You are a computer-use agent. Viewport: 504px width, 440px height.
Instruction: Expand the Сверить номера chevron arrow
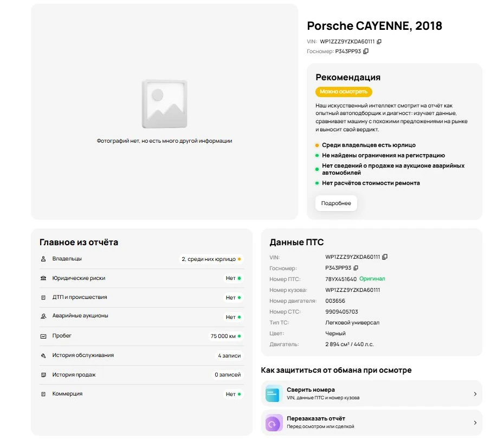click(475, 394)
